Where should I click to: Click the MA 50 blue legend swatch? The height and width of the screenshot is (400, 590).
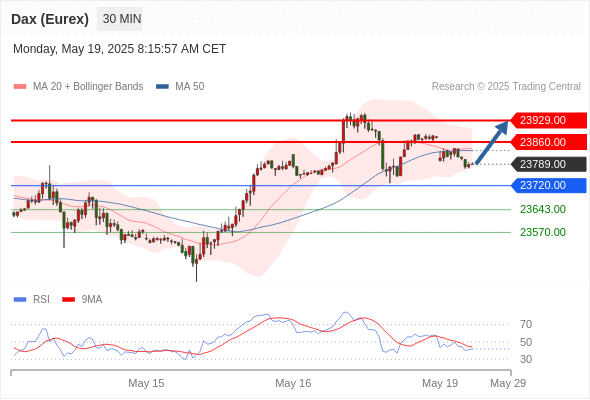[162, 87]
